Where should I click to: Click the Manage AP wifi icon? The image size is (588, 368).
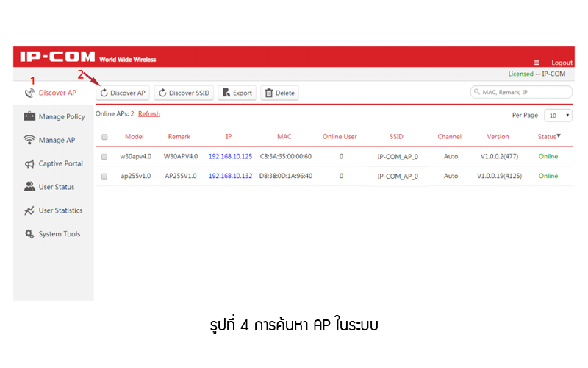point(29,140)
